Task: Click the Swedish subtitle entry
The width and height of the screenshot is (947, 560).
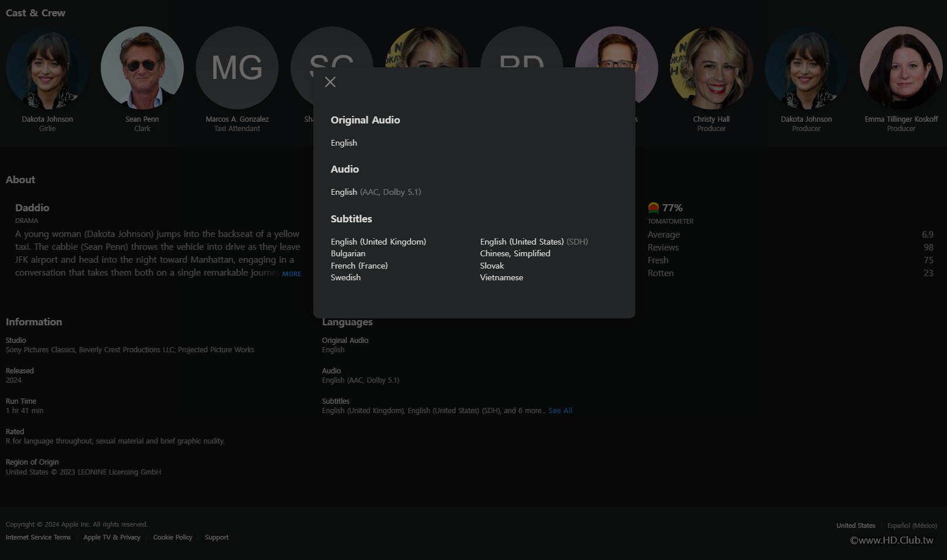Action: coord(346,277)
